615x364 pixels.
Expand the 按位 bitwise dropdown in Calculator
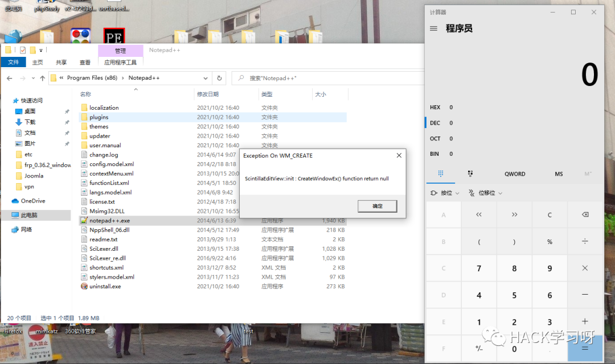[x=445, y=193]
